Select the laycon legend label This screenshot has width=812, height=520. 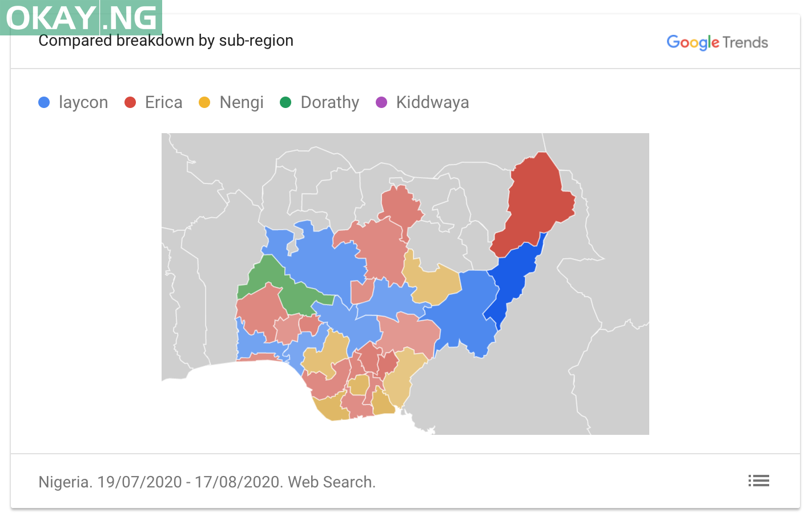coord(83,102)
